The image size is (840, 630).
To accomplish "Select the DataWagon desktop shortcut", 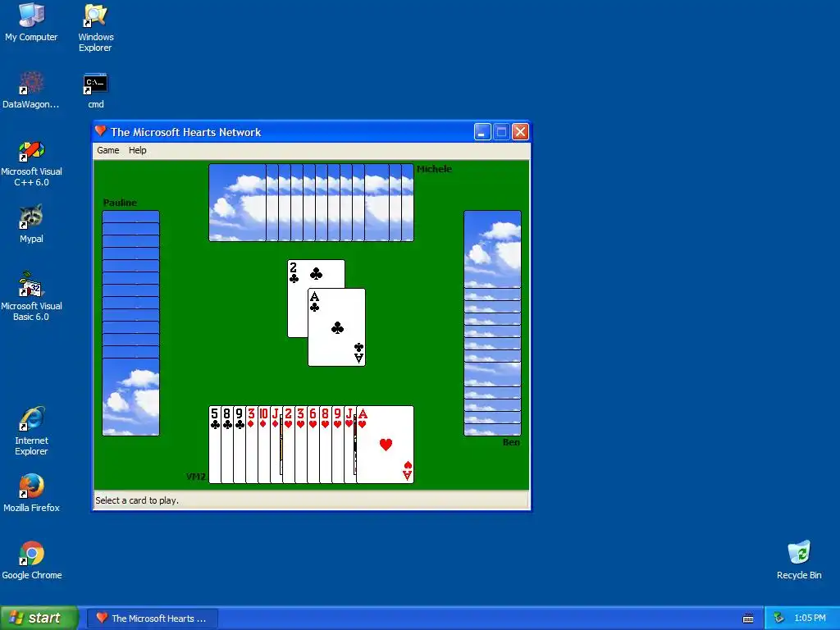I will click(31, 90).
